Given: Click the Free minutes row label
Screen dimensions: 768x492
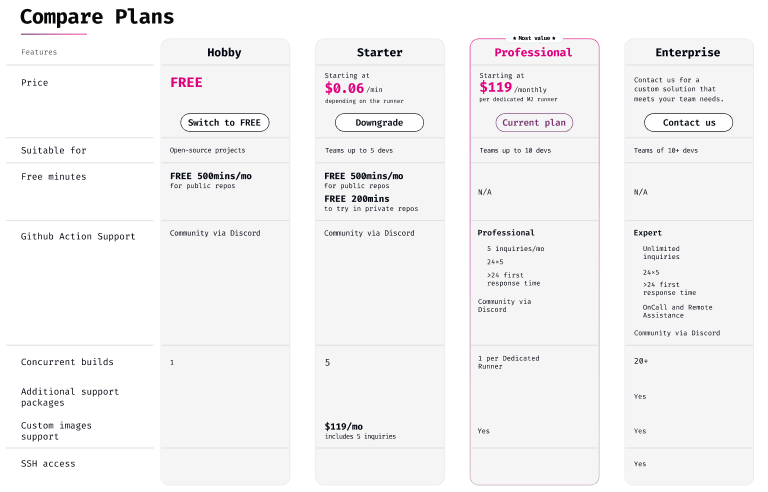Looking at the screenshot, I should [53, 176].
